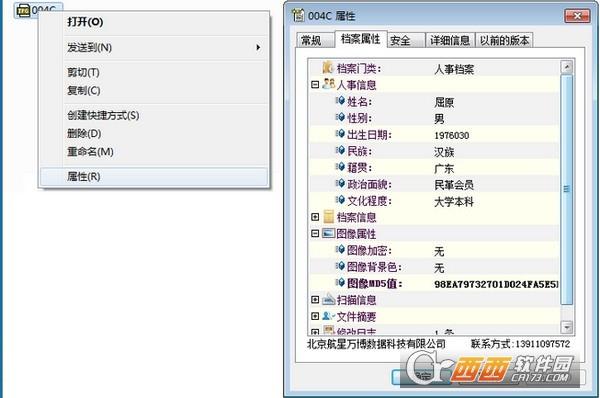Viewport: 600px width, 398px height.
Task: Select 复制(C) in the context menu
Action: pyautogui.click(x=83, y=90)
